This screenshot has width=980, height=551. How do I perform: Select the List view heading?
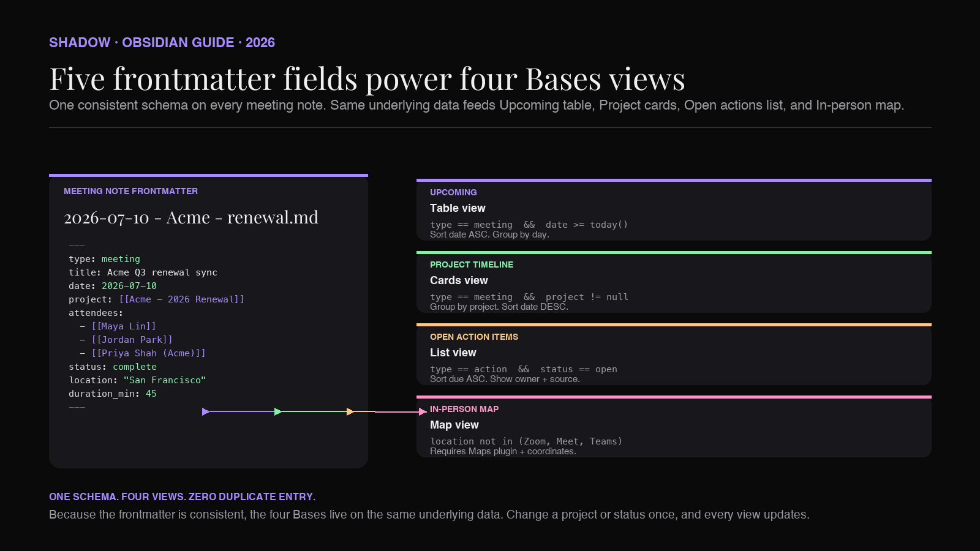click(453, 353)
